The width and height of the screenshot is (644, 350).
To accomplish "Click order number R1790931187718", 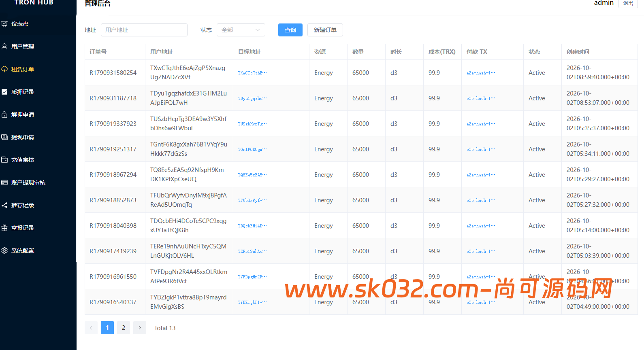I will pyautogui.click(x=113, y=98).
